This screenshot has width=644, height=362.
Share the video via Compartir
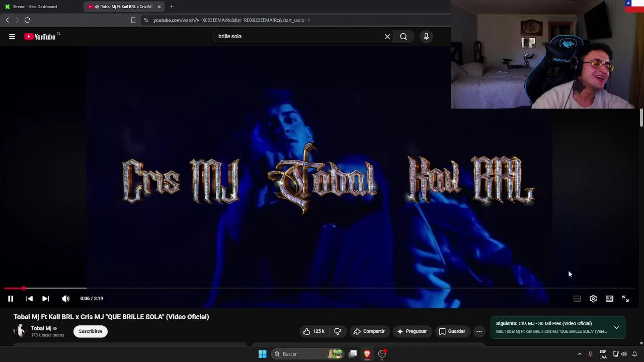369,331
